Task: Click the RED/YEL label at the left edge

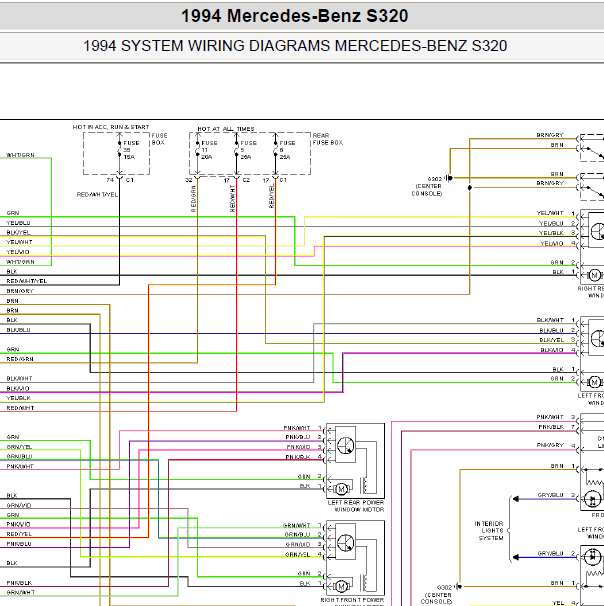Action: coord(19,534)
